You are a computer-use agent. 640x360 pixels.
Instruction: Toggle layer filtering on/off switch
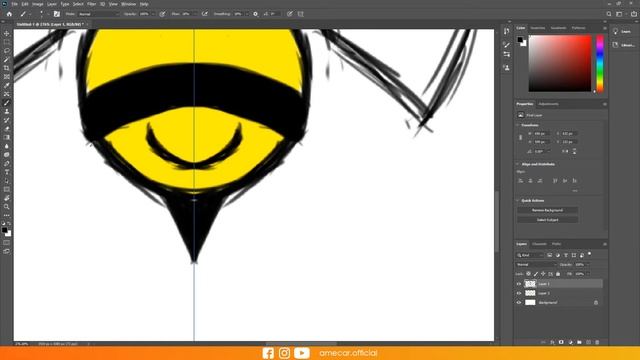point(589,254)
